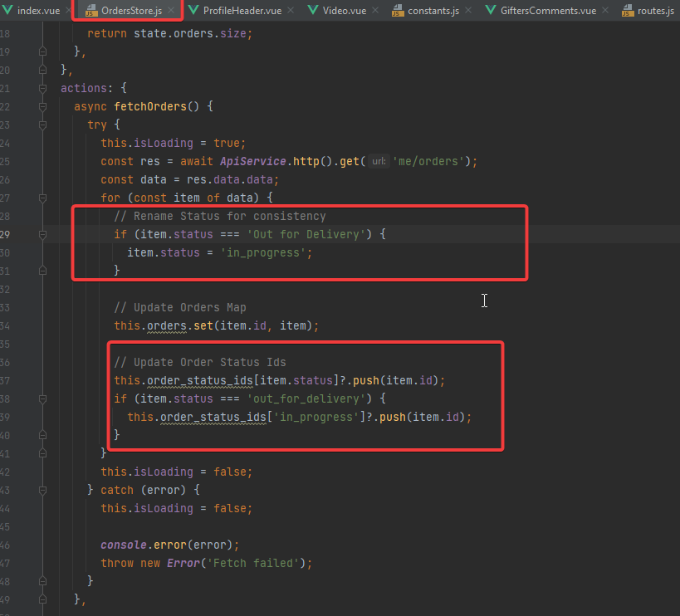Click fold end marker at line 31
Viewport: 680px width, 616px height.
point(42,271)
